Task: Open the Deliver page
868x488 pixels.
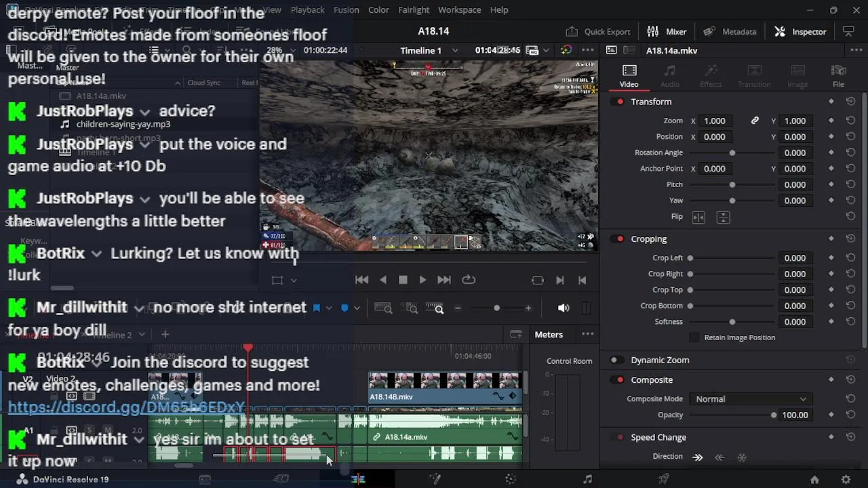Action: [664, 479]
